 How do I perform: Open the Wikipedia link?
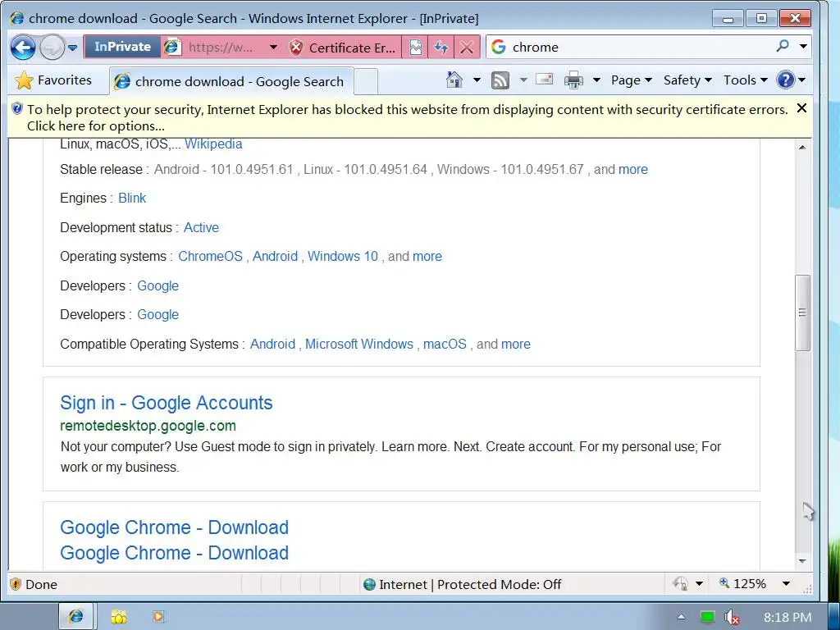click(213, 144)
